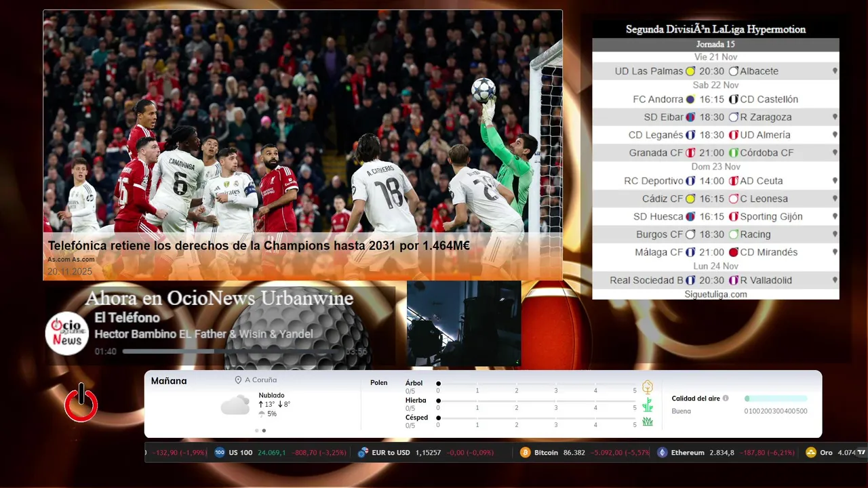
Task: Open the Telefónica Champions rights headline
Action: point(258,245)
